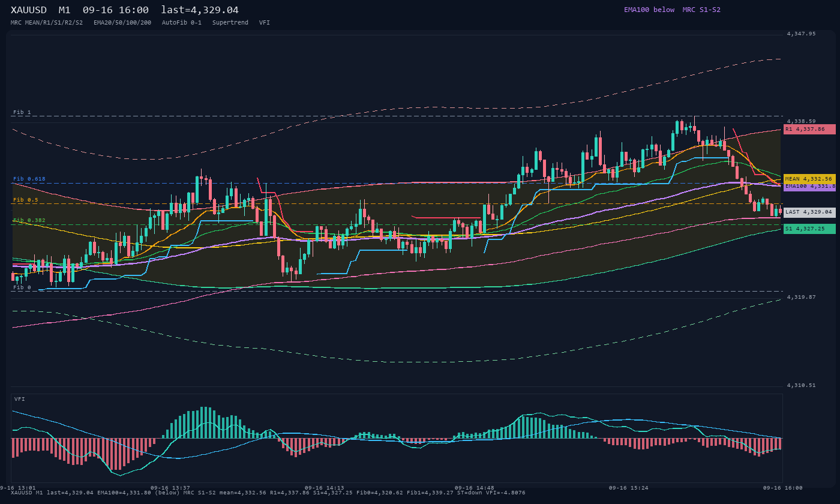Click the 4,347.95 price axis label
Viewport: 840px width, 504px height.
[802, 34]
